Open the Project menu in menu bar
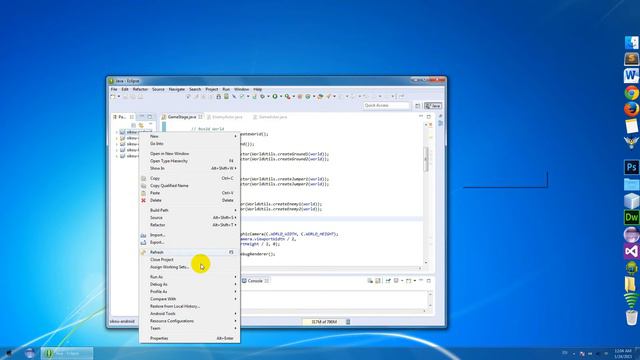This screenshot has height=360, width=640. 211,89
